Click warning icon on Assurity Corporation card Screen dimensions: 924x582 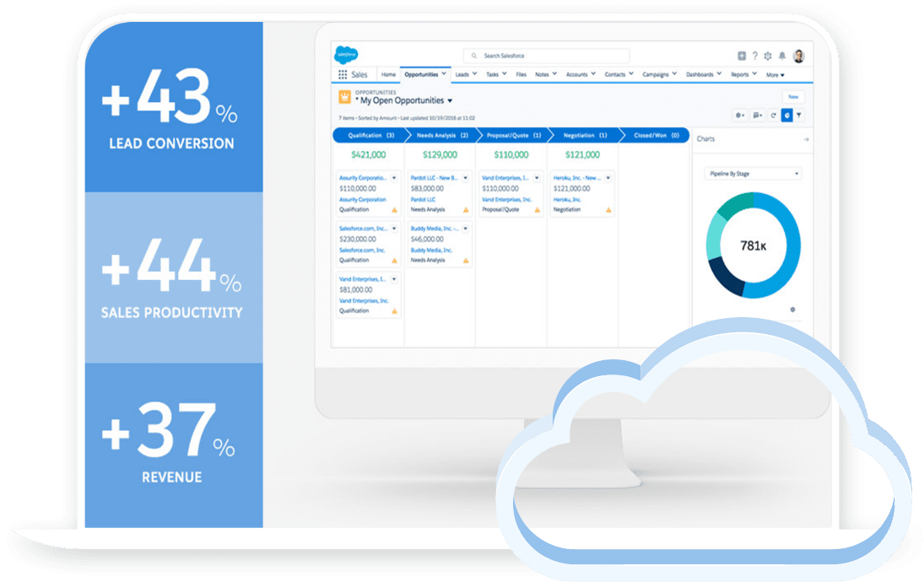click(x=394, y=210)
